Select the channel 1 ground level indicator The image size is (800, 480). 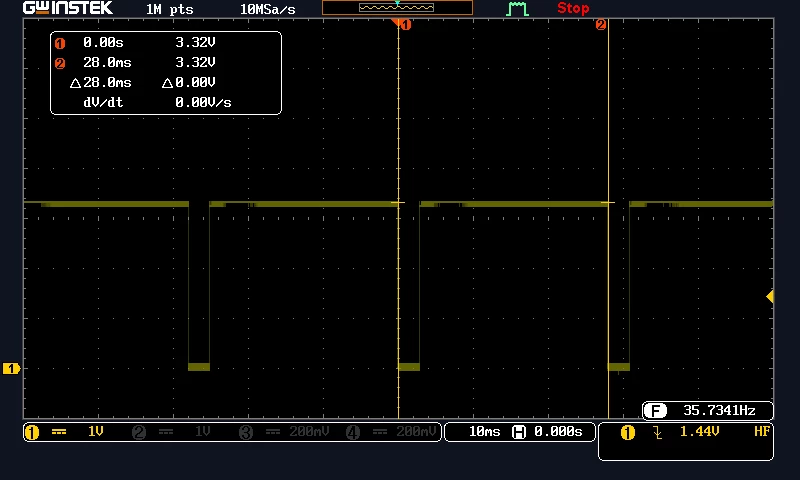11,368
